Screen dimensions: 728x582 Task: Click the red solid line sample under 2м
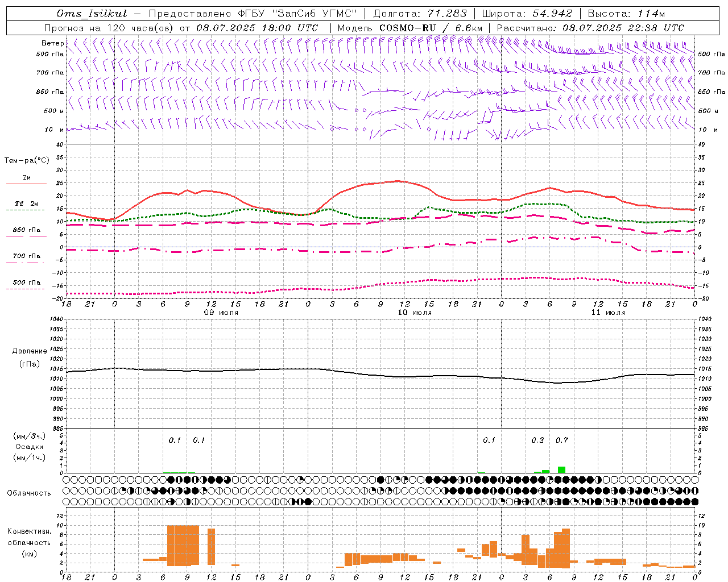pos(26,184)
